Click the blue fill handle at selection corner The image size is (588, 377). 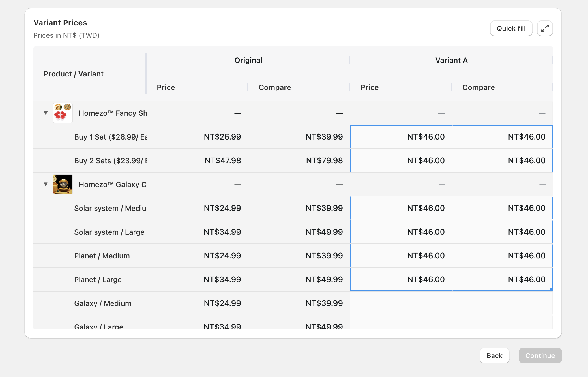pos(551,289)
